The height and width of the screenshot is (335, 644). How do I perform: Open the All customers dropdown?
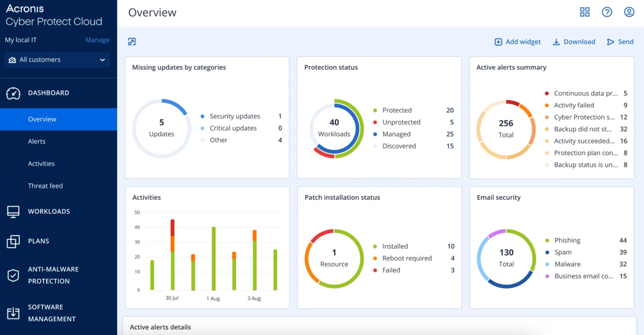57,60
